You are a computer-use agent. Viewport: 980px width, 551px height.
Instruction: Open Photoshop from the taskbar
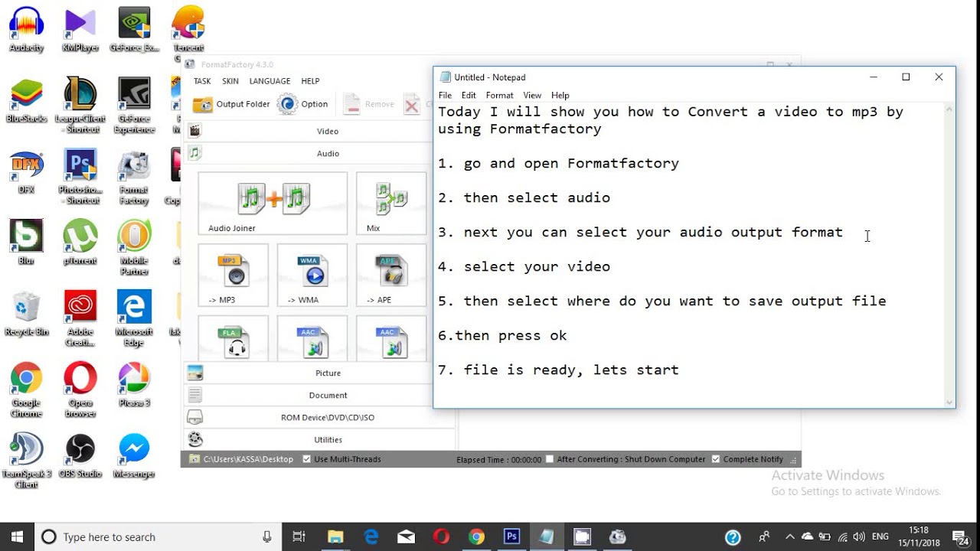511,537
